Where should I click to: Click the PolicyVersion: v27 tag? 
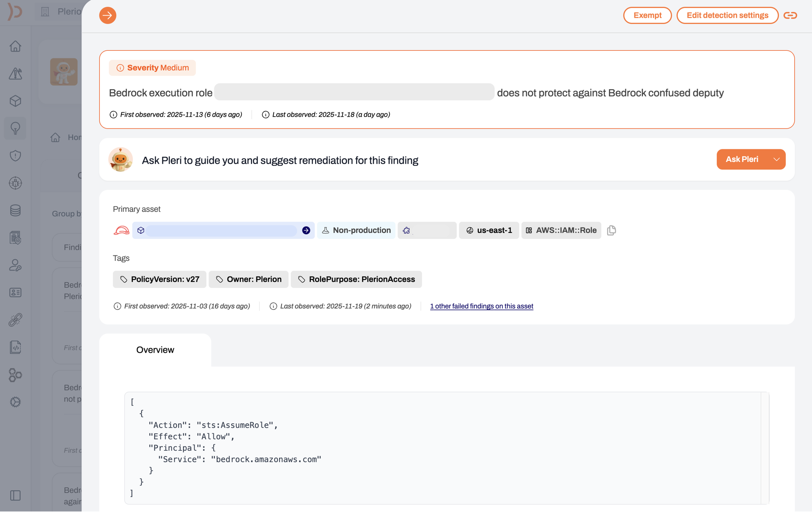click(159, 279)
